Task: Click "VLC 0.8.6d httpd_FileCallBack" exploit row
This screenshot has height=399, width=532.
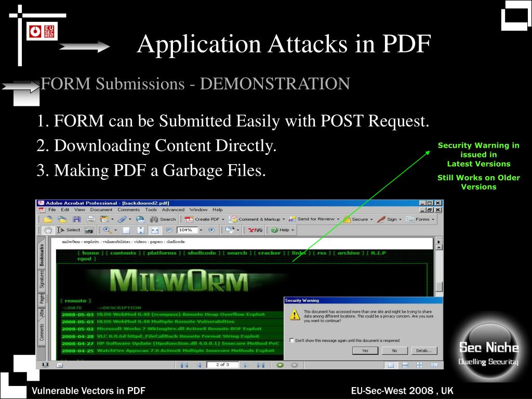Action: [x=171, y=336]
